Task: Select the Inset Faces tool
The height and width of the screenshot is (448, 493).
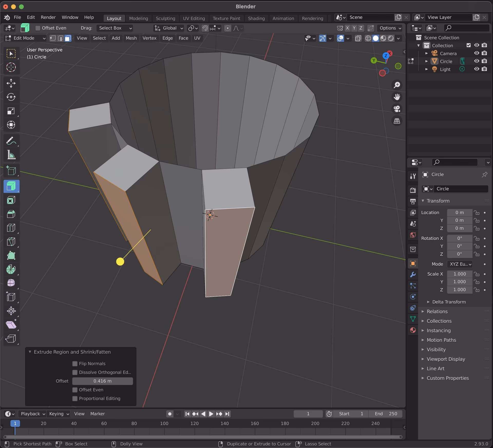Action: point(11,200)
